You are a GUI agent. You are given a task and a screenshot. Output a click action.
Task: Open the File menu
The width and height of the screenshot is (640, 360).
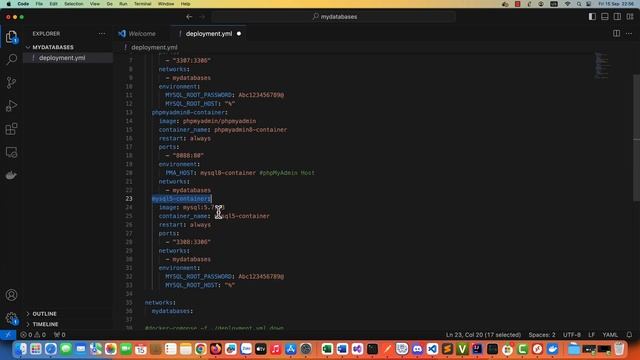coord(39,4)
